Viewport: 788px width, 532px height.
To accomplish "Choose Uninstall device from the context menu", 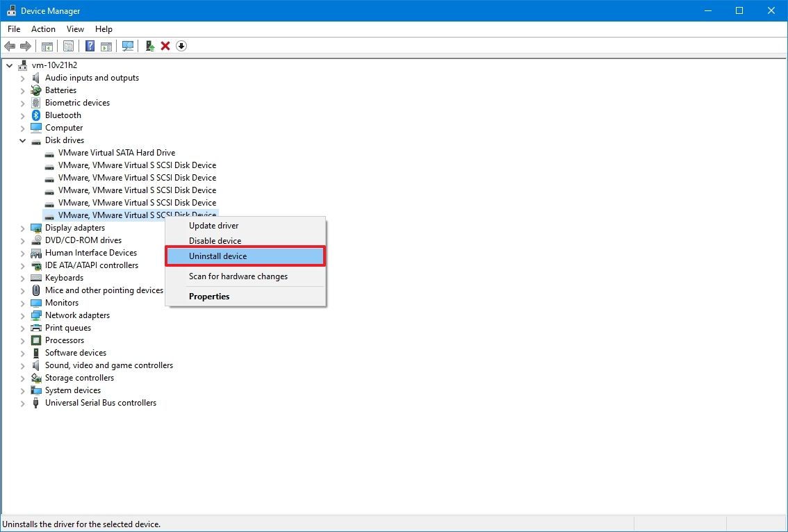I will point(218,256).
